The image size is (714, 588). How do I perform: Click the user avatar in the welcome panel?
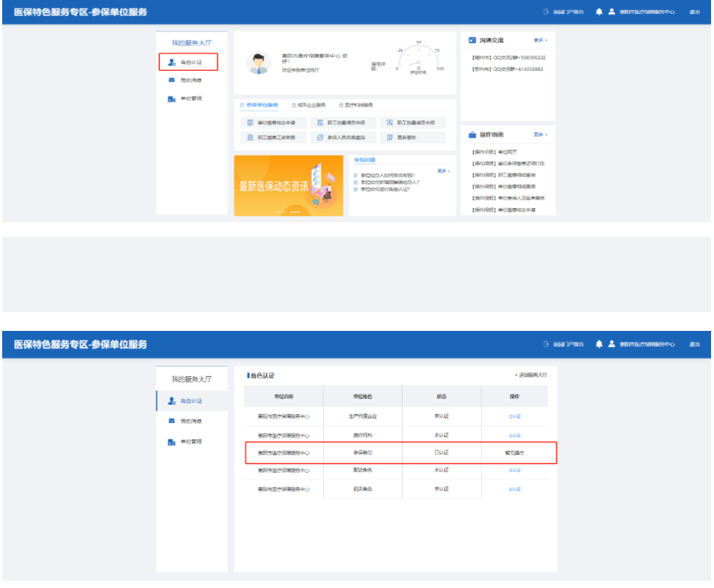coord(257,64)
